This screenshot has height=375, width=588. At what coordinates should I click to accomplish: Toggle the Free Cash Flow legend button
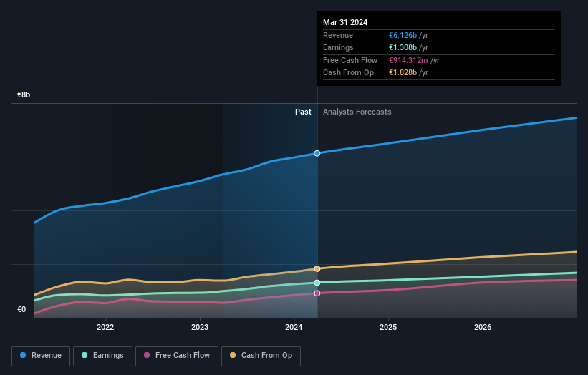177,356
